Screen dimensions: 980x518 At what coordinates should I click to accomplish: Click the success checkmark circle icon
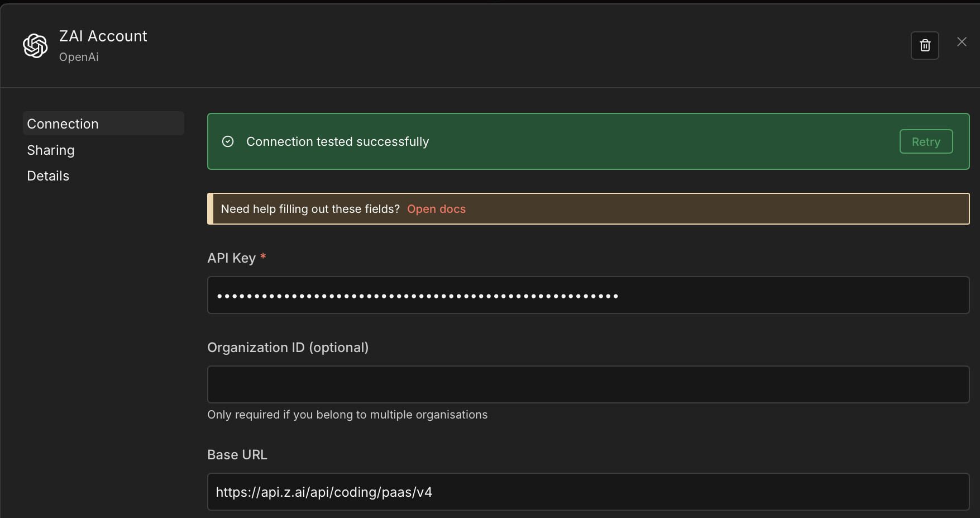(228, 142)
